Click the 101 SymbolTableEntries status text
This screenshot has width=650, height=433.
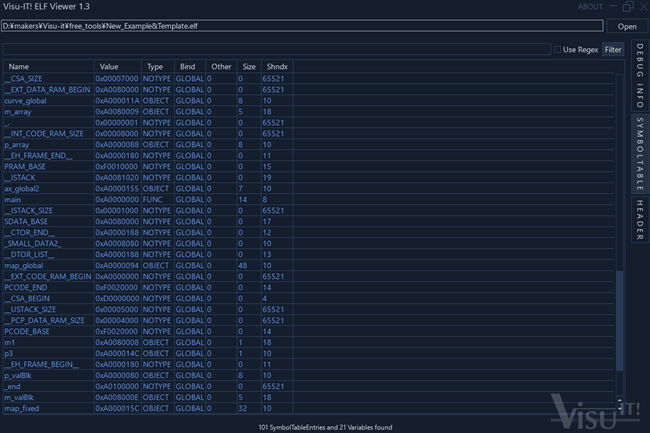pos(325,427)
